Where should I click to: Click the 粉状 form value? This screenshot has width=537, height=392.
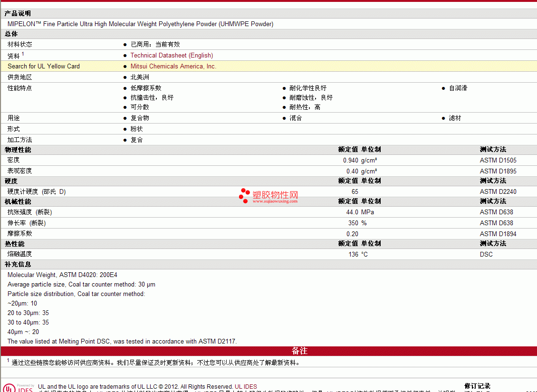[137, 129]
